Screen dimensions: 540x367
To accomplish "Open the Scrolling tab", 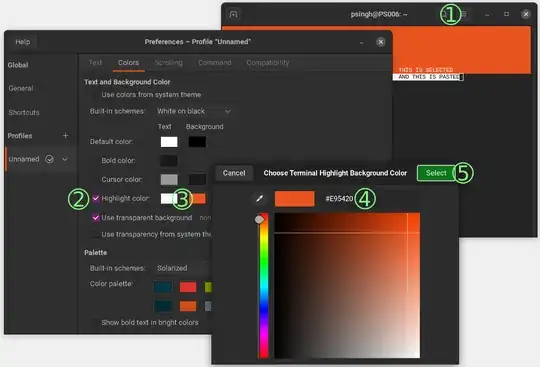I will click(x=168, y=63).
